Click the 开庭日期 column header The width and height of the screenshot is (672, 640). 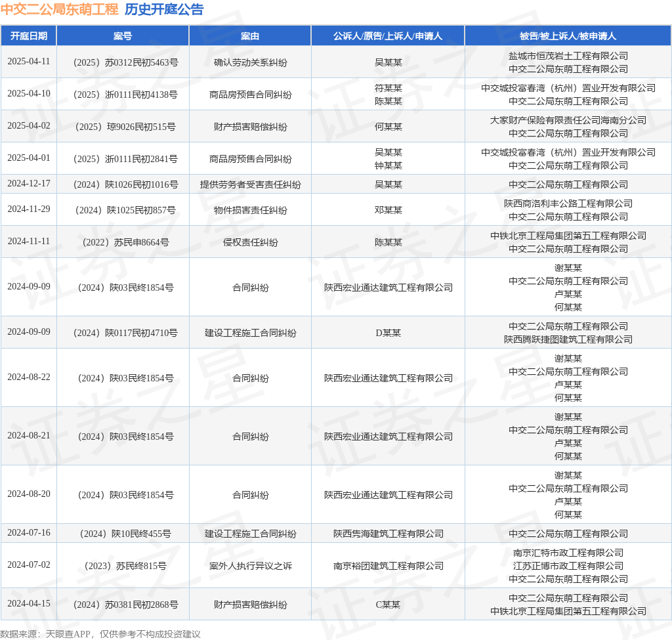pos(29,36)
